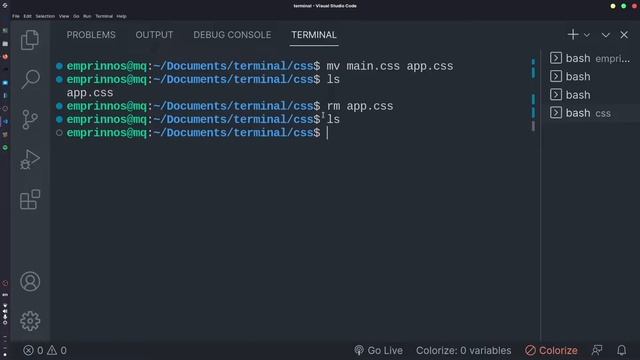The height and width of the screenshot is (360, 640).
Task: Open the Explorer view in activity bar
Action: [x=30, y=40]
